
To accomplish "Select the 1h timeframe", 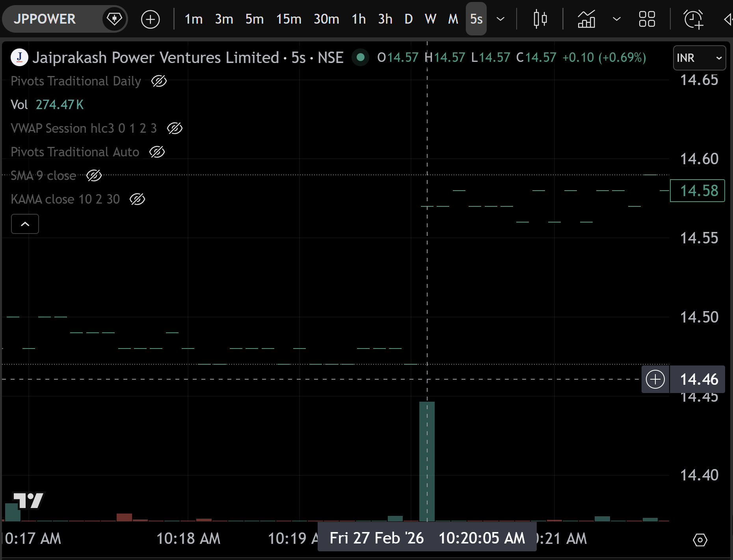I will (x=358, y=19).
